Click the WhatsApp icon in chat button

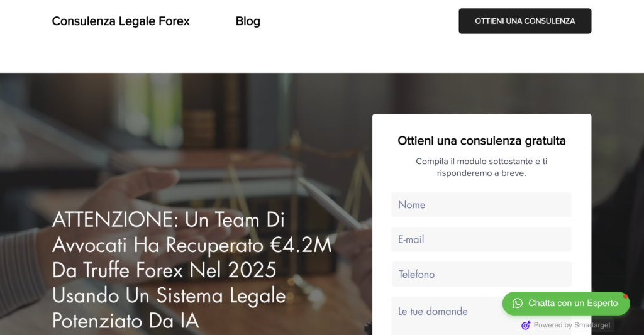518,304
